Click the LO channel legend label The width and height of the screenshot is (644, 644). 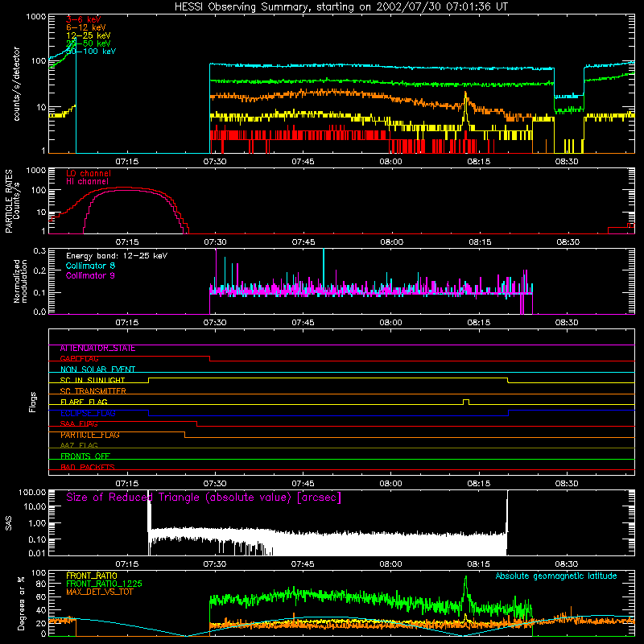tap(89, 173)
